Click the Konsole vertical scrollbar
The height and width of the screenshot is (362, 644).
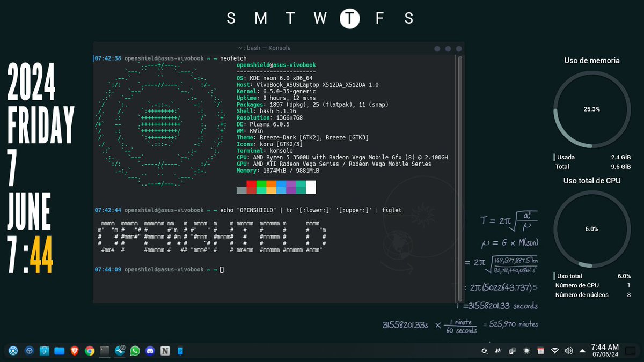[x=460, y=178]
